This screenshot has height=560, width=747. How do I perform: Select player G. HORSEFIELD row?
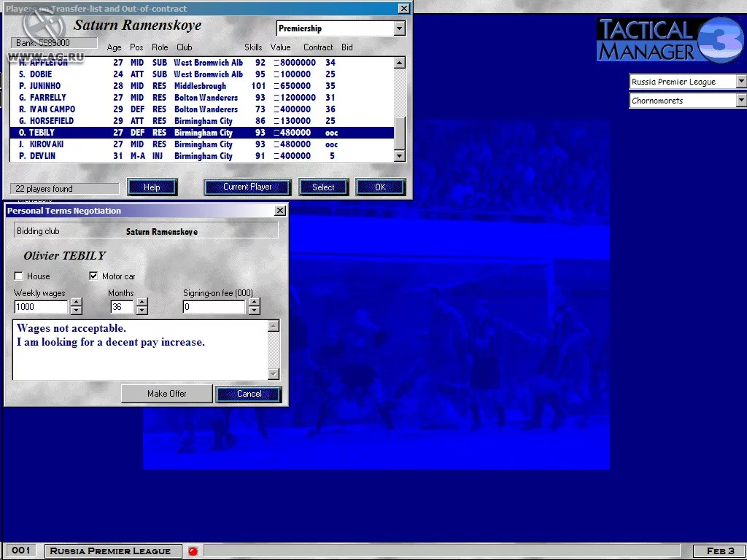[x=201, y=121]
